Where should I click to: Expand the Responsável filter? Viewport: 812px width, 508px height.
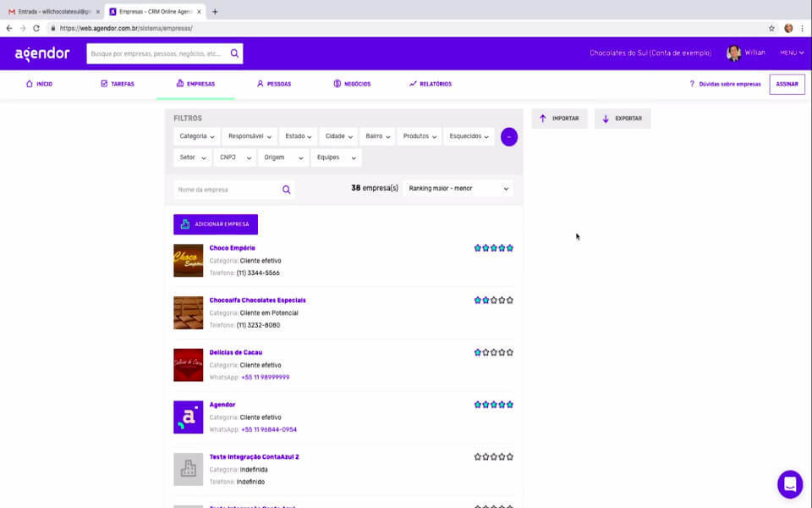click(x=250, y=136)
